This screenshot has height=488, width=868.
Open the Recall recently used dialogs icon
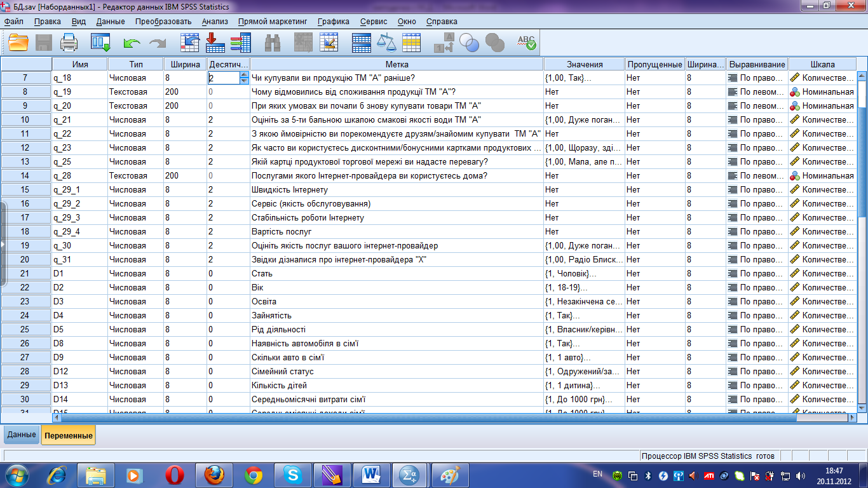[x=100, y=43]
